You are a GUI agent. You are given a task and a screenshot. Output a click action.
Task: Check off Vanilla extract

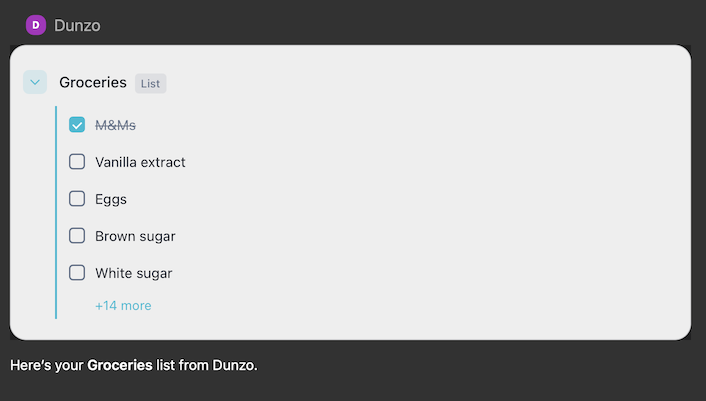coord(77,162)
